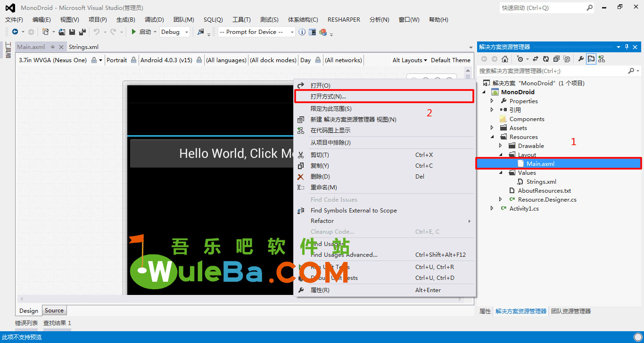Click the Solution Explorer search magnifier icon
The width and height of the screenshot is (644, 343).
pyautogui.click(x=631, y=71)
